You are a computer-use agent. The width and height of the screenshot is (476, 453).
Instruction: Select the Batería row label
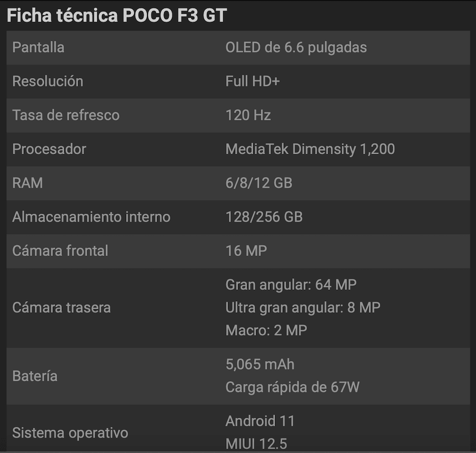click(35, 376)
